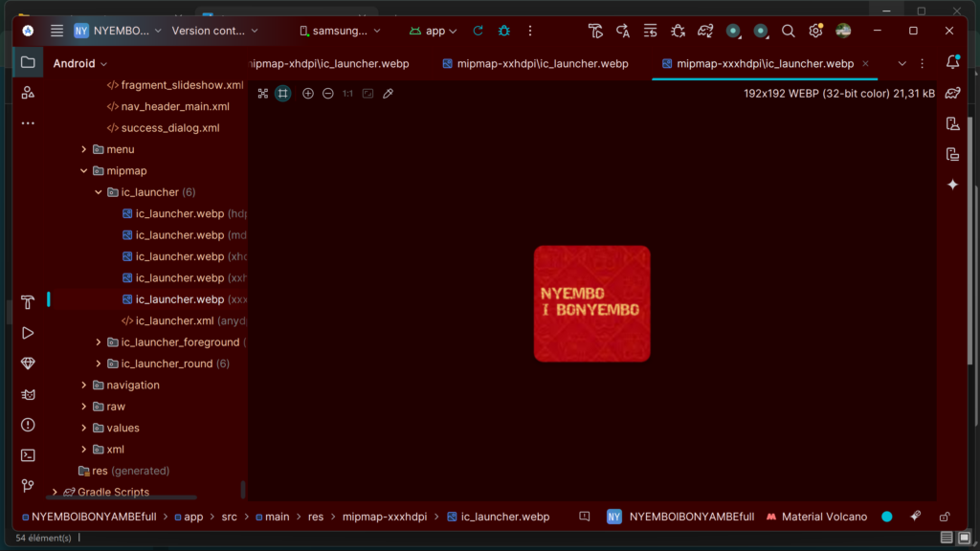Open the Android project view dropdown
Screen dimensions: 980x551
pyautogui.click(x=80, y=64)
